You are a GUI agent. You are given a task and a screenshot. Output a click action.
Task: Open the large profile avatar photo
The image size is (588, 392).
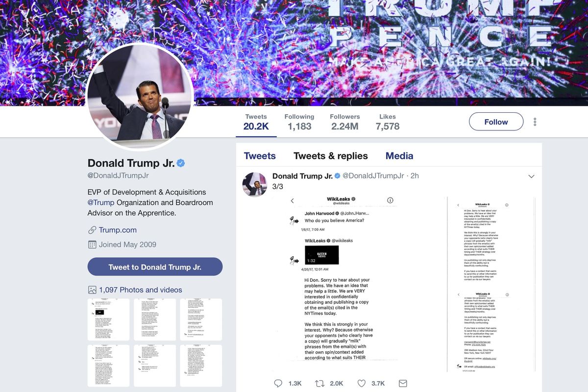(139, 97)
